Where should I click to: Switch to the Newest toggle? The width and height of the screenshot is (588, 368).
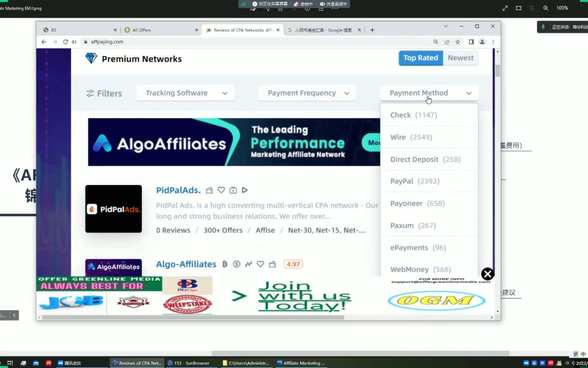coord(460,58)
